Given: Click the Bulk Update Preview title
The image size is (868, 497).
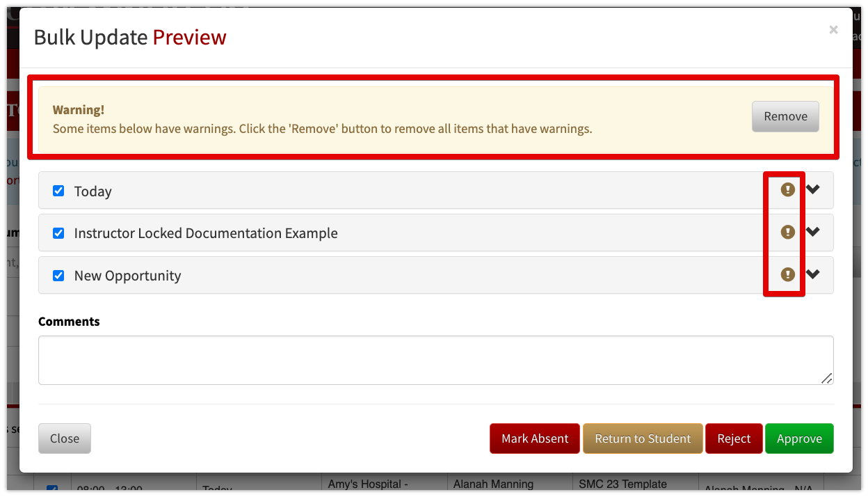Looking at the screenshot, I should pos(130,37).
